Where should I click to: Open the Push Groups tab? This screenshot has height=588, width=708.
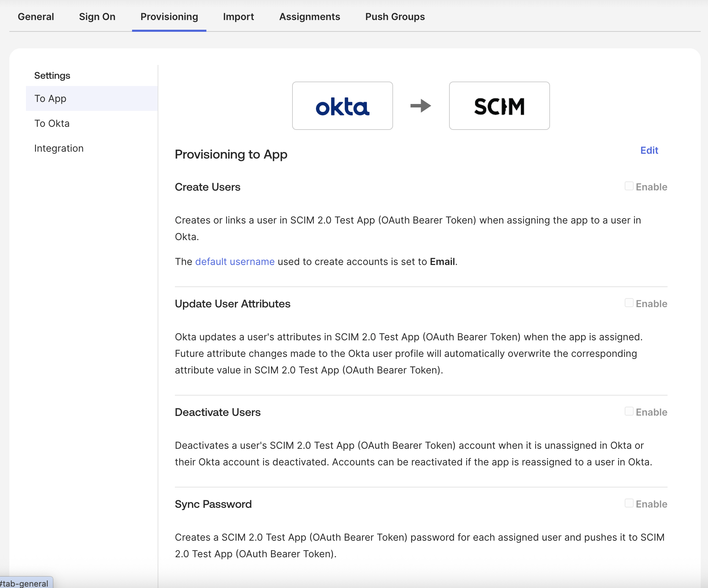point(395,17)
